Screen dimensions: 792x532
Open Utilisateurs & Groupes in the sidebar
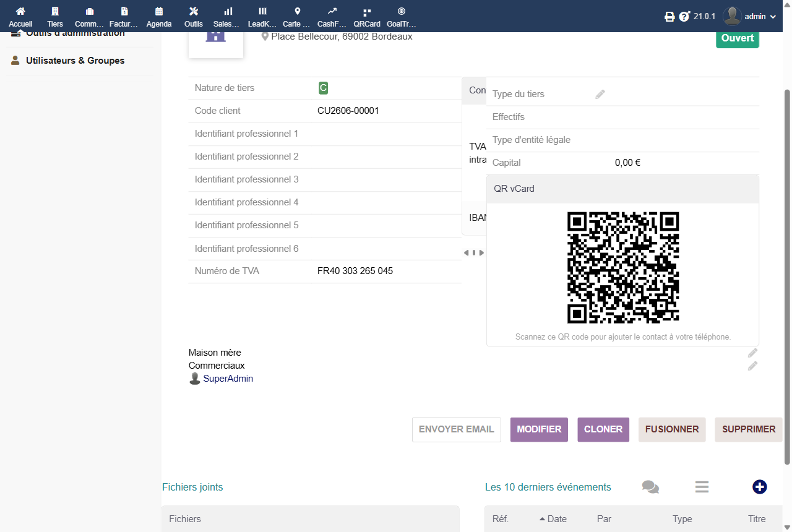[x=75, y=61]
